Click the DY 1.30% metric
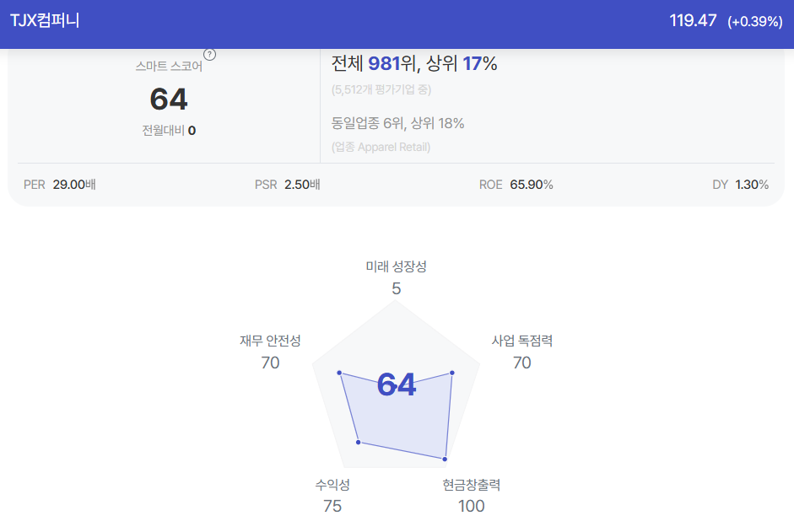794x532 pixels. (x=740, y=185)
